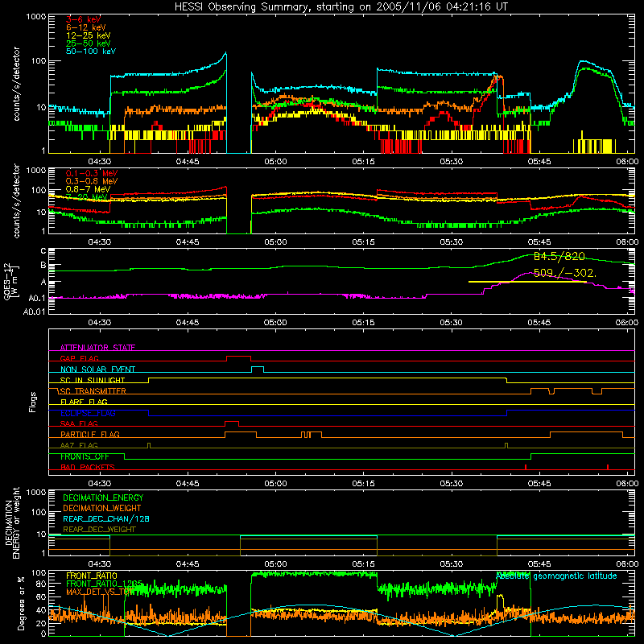Click the raised NON_SOLAR_EVENT pulse
Image resolution: width=644 pixels, height=644 pixels.
click(x=258, y=369)
